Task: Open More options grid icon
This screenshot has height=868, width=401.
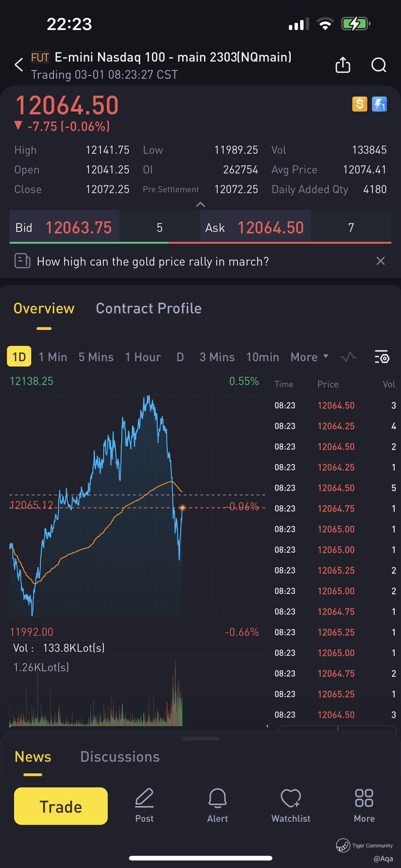Action: [364, 806]
